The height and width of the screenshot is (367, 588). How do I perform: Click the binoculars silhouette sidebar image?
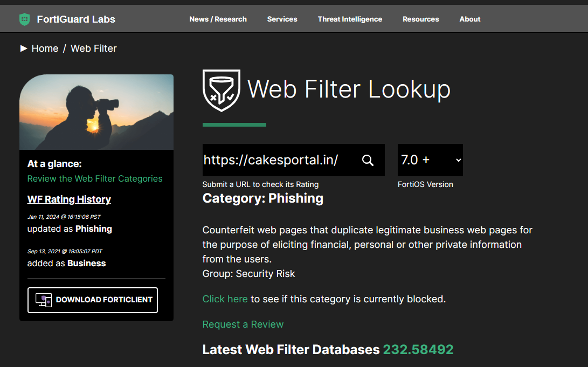96,112
